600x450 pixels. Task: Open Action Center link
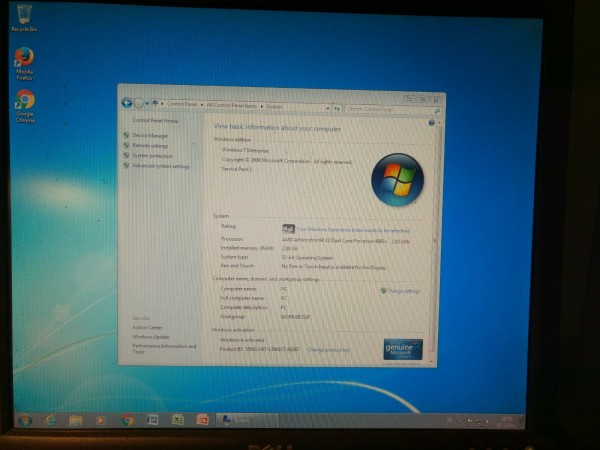(147, 328)
